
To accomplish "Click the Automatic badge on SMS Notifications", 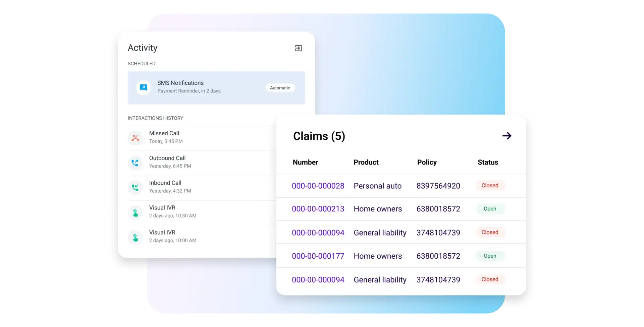I will (x=280, y=88).
